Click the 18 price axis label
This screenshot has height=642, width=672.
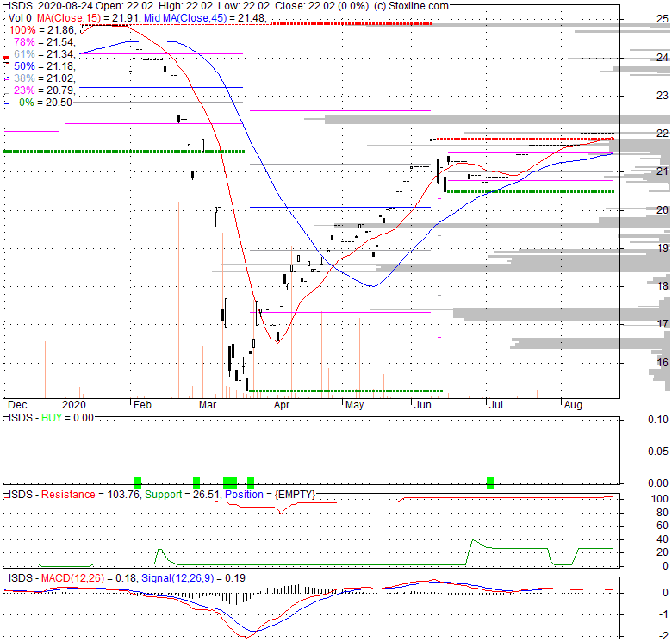click(x=663, y=286)
